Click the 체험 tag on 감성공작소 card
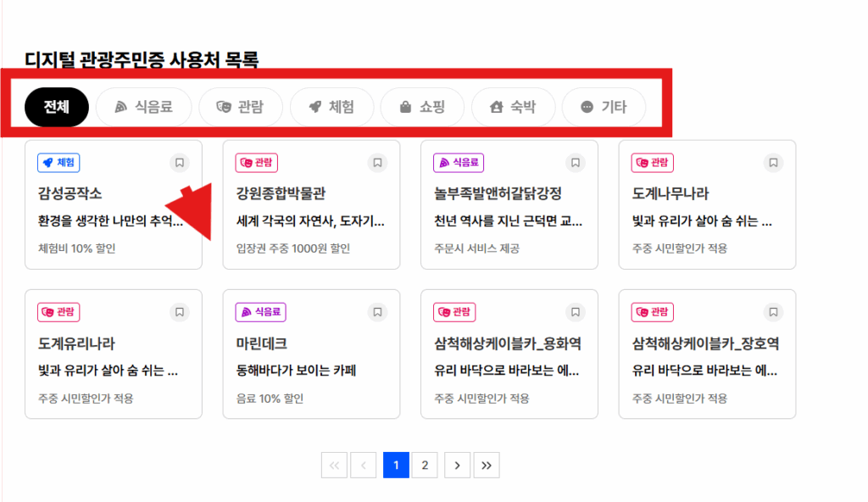This screenshot has height=502, width=868. (x=58, y=163)
